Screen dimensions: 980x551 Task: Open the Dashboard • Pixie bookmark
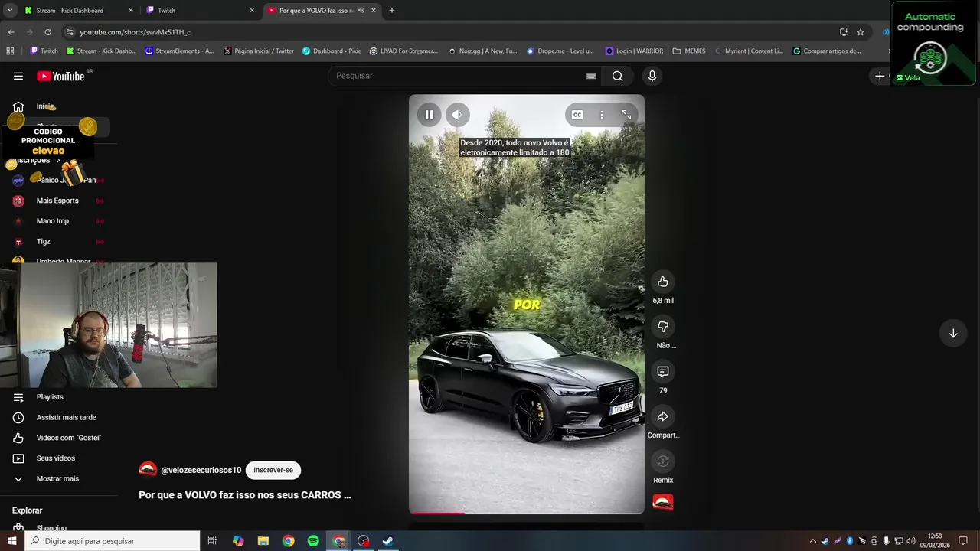pyautogui.click(x=332, y=51)
